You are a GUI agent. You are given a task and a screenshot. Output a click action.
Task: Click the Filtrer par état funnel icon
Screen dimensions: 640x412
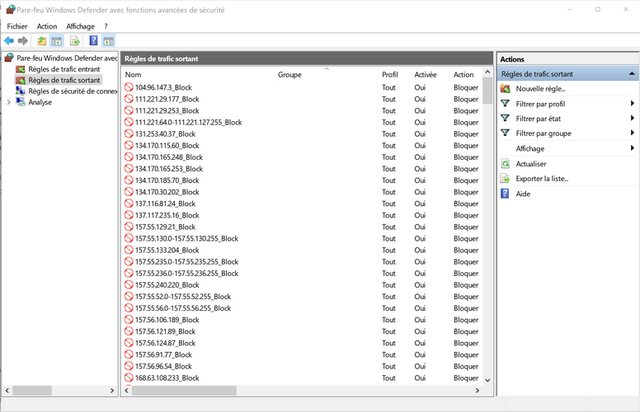(505, 118)
